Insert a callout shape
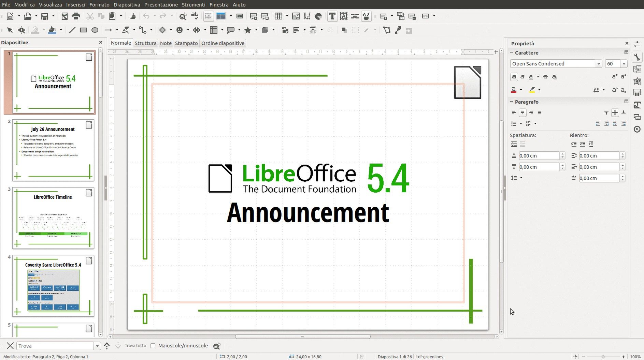 [x=231, y=30]
